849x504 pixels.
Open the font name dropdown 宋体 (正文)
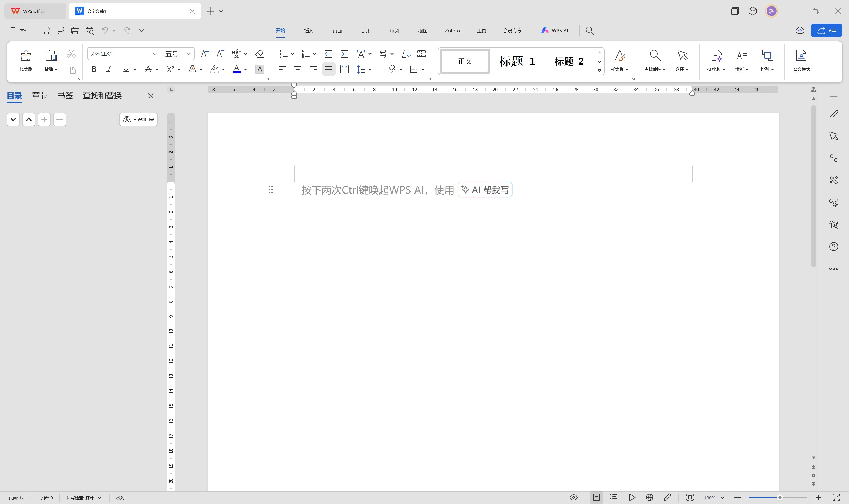click(155, 54)
